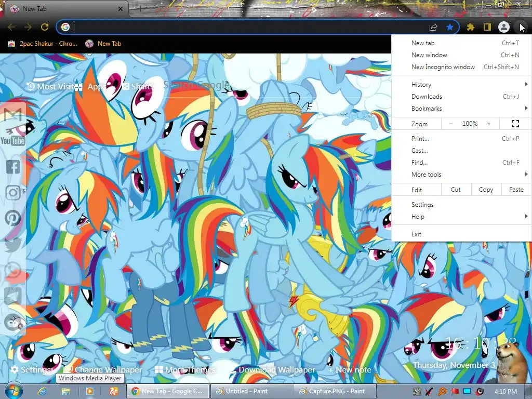Click Download Wallpaper
Screen dimensions: 532x399
tap(272, 369)
